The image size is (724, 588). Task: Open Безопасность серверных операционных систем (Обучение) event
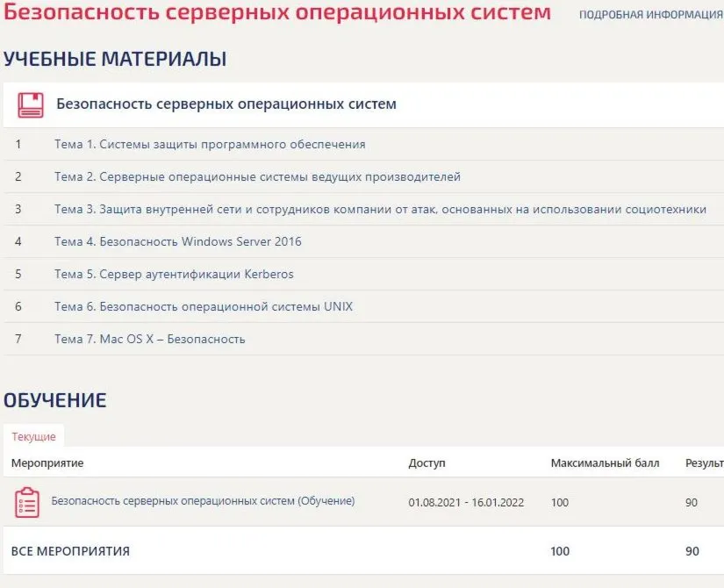click(x=203, y=501)
